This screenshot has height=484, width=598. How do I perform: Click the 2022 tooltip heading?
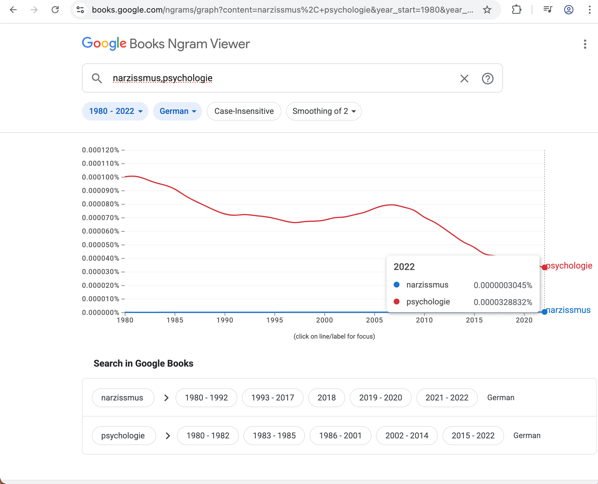(x=404, y=267)
